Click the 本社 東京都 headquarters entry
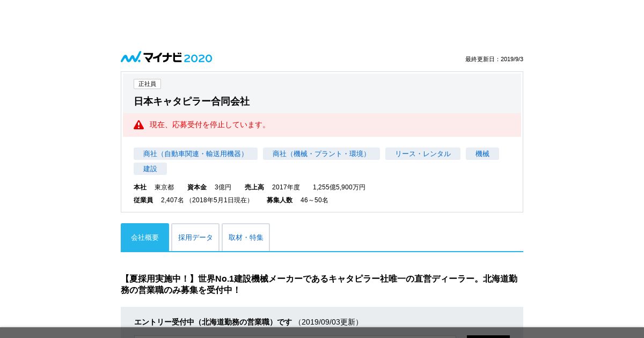644x338 pixels. pyautogui.click(x=154, y=187)
